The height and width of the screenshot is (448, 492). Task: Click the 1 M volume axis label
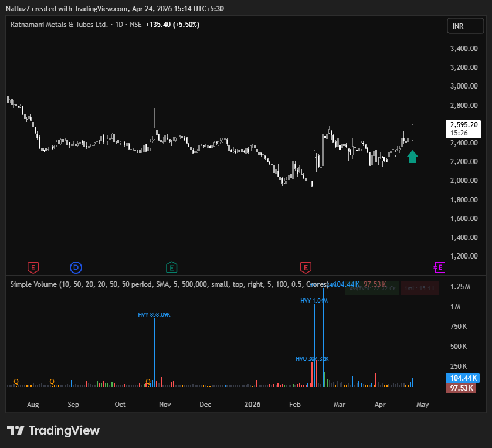[455, 307]
